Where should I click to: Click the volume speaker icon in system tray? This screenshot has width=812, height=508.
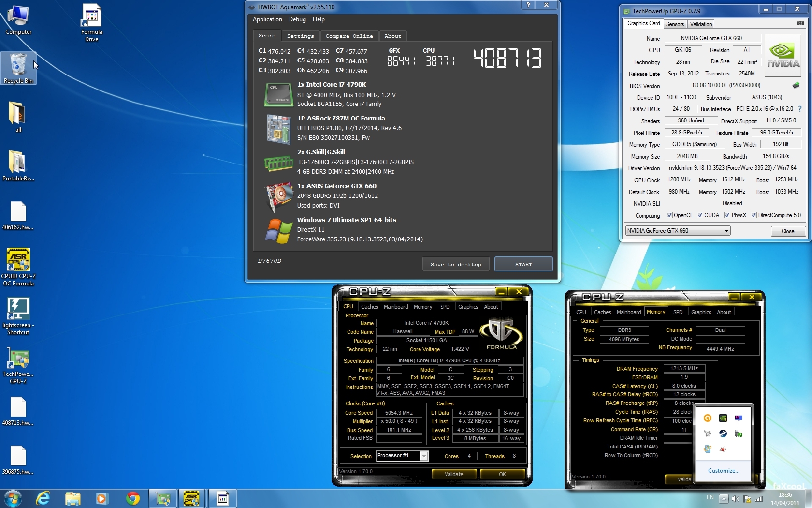[735, 498]
